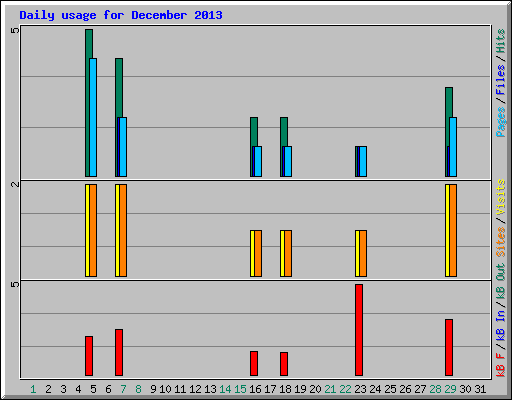Click the cyan Pages bar on day 23

click(x=363, y=161)
